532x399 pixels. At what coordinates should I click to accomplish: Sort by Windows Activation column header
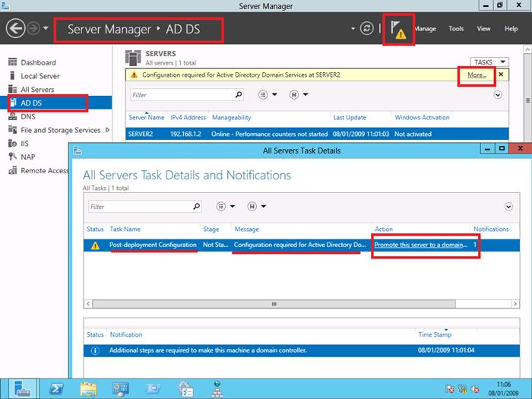click(x=422, y=117)
